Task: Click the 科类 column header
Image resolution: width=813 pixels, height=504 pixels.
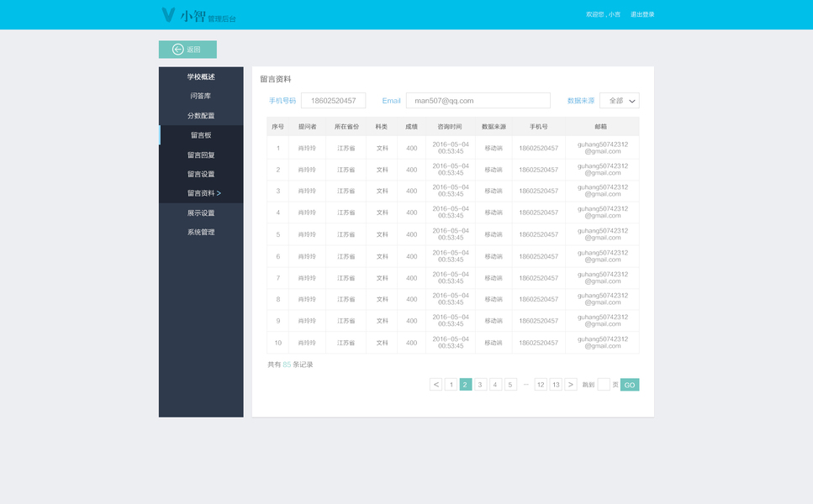Action: pos(382,126)
